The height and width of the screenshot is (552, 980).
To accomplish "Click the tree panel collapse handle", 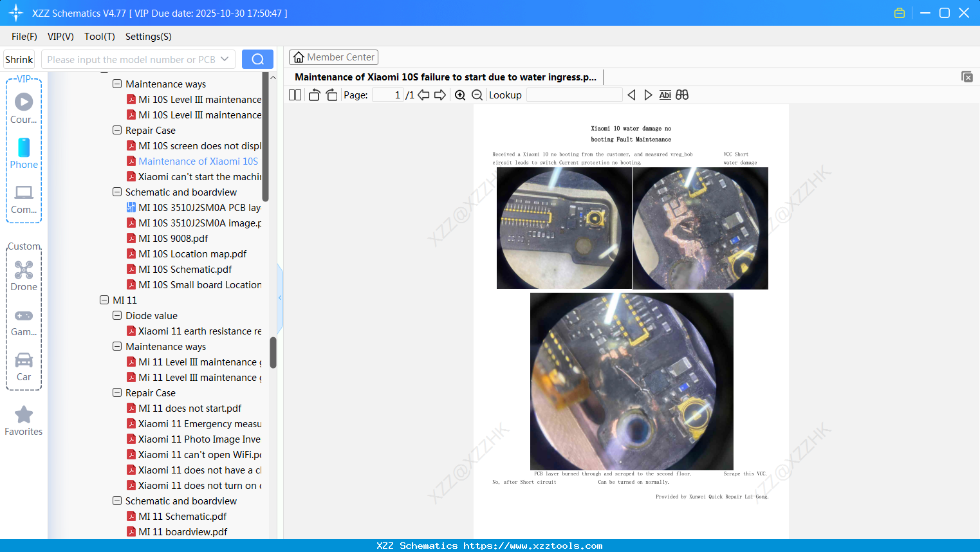I will tap(280, 297).
